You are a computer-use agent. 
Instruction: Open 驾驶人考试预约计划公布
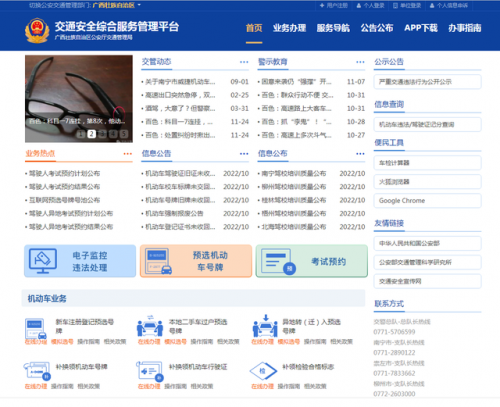coord(64,173)
